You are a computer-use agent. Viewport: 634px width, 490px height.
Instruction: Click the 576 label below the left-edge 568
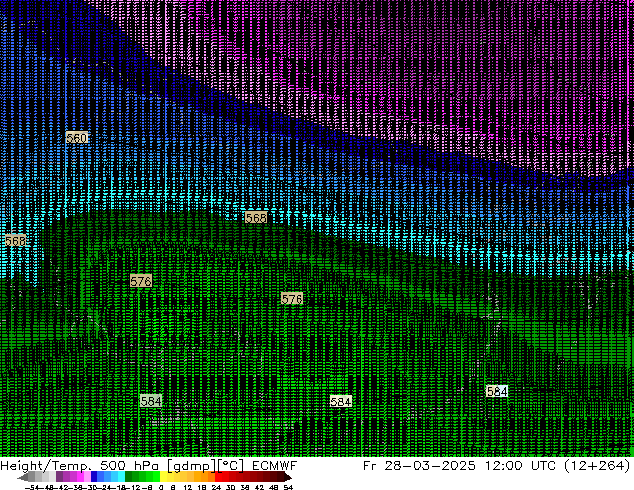point(141,281)
